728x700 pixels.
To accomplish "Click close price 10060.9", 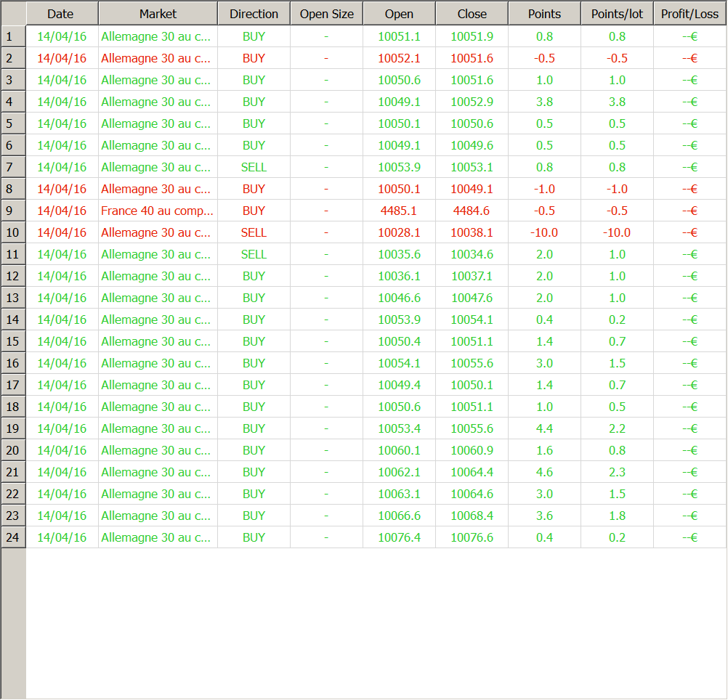I will 472,450.
